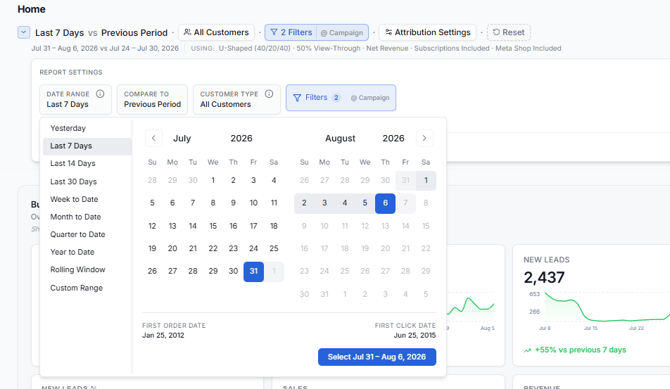Viewport: 670px width, 389px height.
Task: Click info icon beside Date Range
Action: point(100,94)
